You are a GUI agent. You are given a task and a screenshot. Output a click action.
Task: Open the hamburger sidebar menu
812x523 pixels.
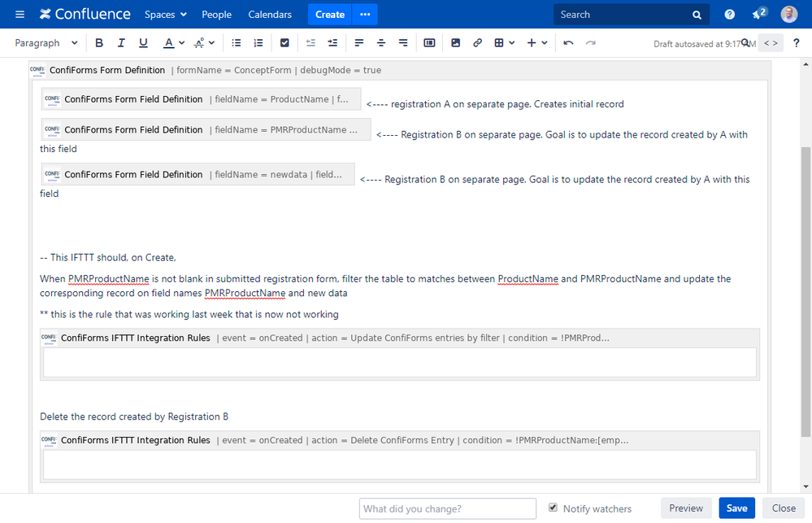20,15
